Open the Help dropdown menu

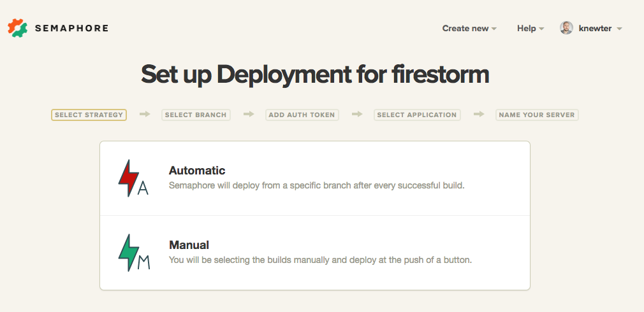point(531,28)
